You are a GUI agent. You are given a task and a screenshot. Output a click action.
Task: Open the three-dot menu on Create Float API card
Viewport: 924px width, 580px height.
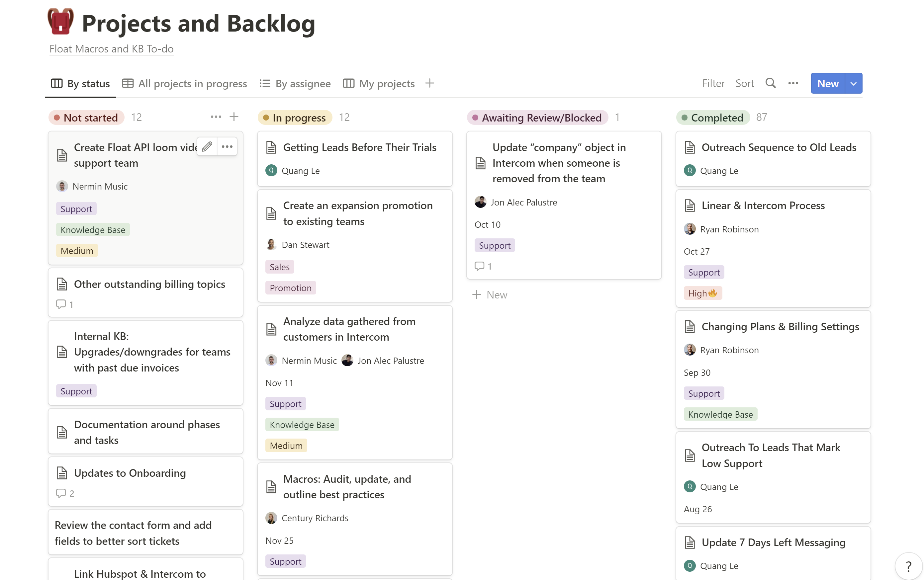tap(227, 146)
